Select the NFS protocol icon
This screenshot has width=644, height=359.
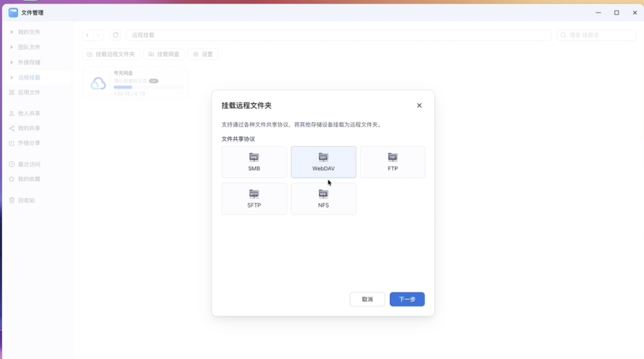point(323,194)
